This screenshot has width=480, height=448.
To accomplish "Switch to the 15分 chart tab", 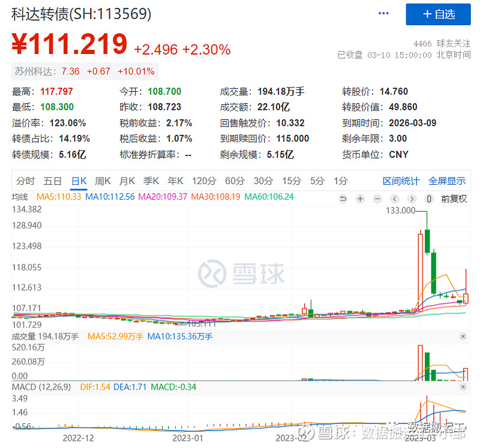I will (292, 181).
